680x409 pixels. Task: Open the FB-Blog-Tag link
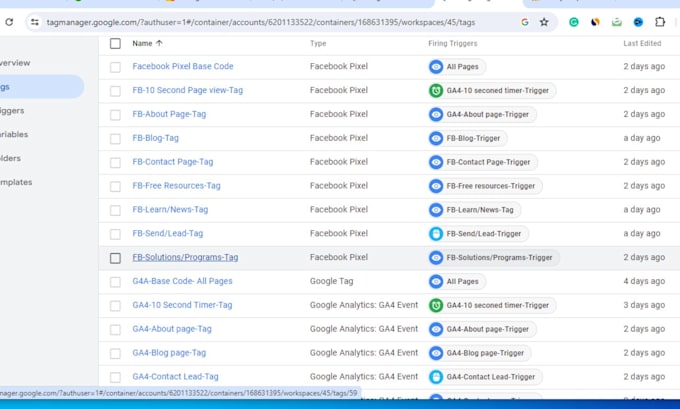156,138
